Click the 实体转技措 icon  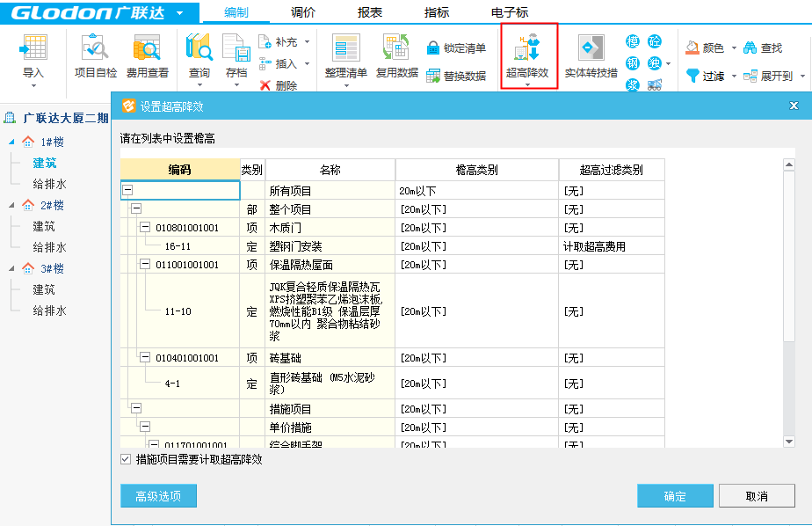pos(591,51)
